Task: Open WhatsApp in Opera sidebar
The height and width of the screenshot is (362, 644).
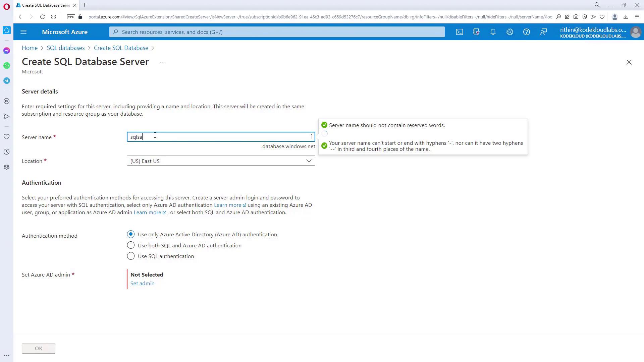Action: coord(7,66)
